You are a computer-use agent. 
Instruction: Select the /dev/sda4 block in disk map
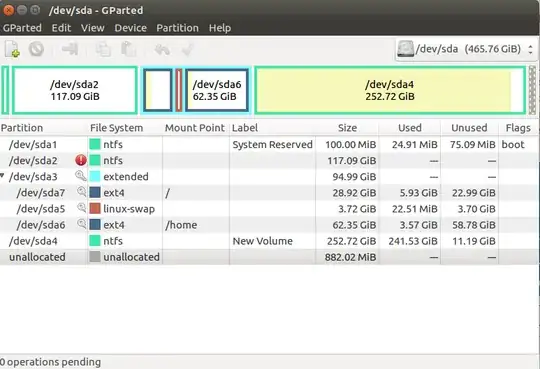click(390, 90)
